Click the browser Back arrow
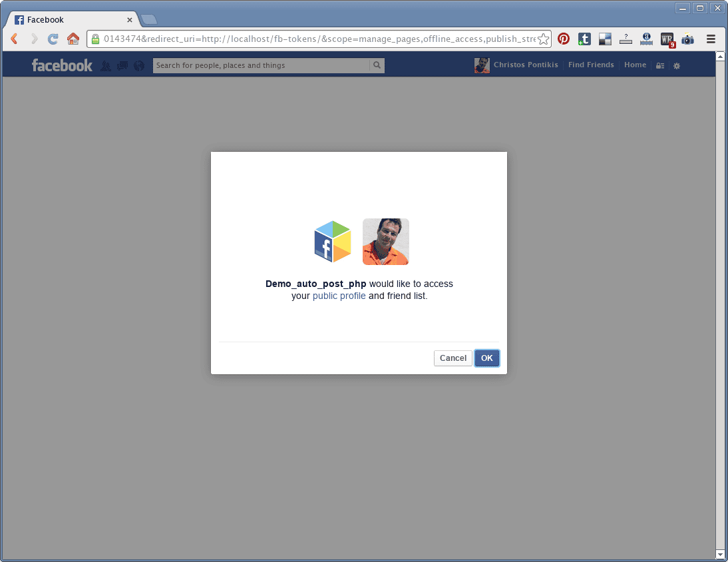This screenshot has height=562, width=728. point(15,39)
